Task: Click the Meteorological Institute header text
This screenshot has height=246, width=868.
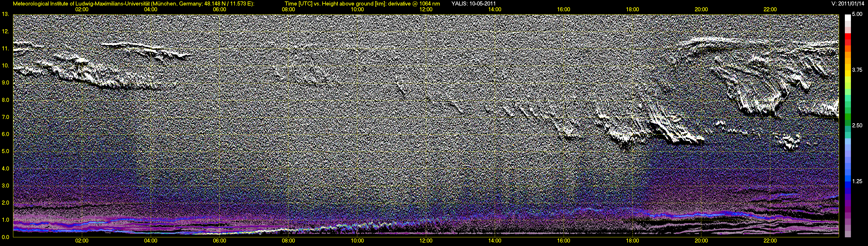Action: point(134,4)
